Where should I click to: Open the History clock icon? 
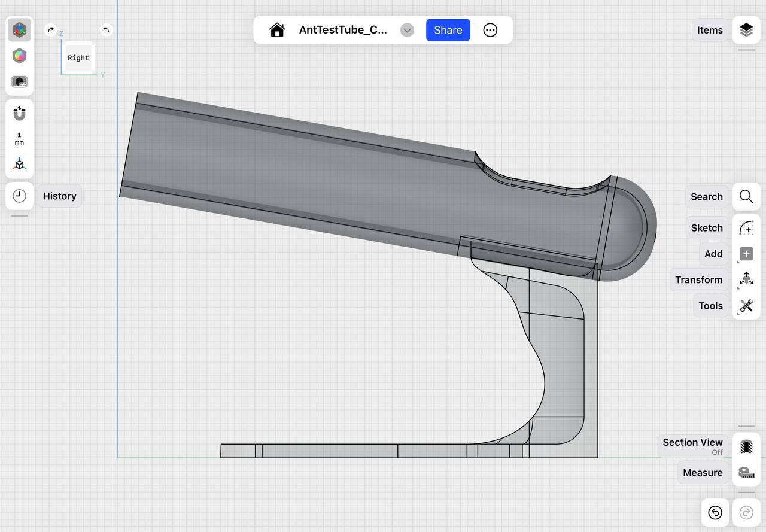click(19, 196)
